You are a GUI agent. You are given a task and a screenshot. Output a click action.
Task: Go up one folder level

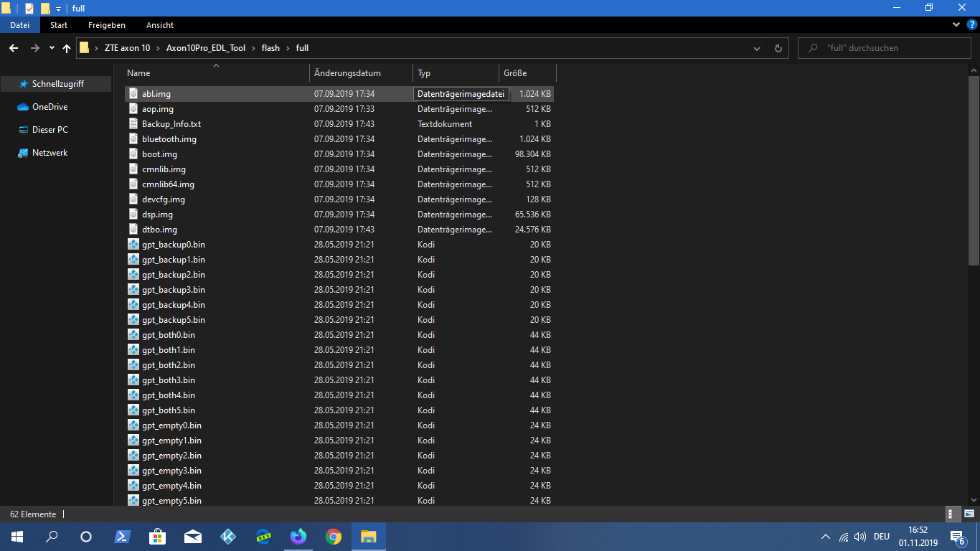(x=67, y=48)
